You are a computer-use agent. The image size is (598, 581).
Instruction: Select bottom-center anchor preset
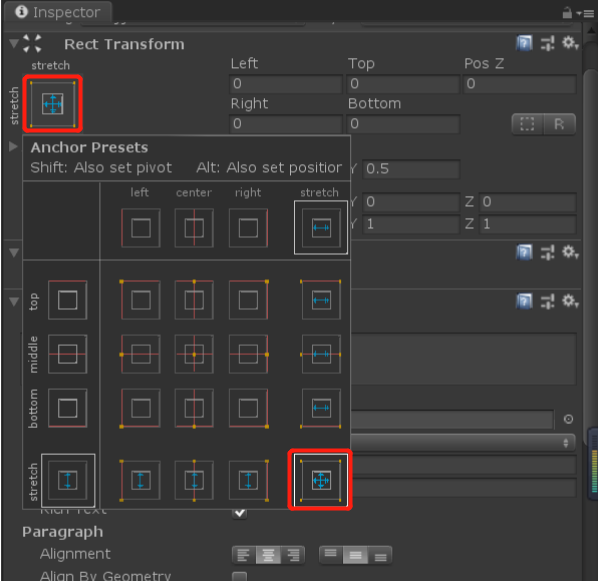pyautogui.click(x=194, y=408)
